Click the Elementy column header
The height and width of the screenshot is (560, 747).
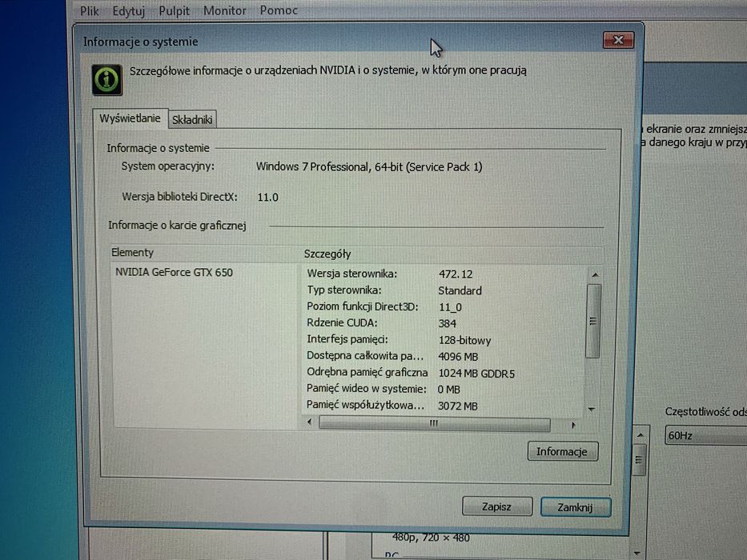tap(205, 253)
